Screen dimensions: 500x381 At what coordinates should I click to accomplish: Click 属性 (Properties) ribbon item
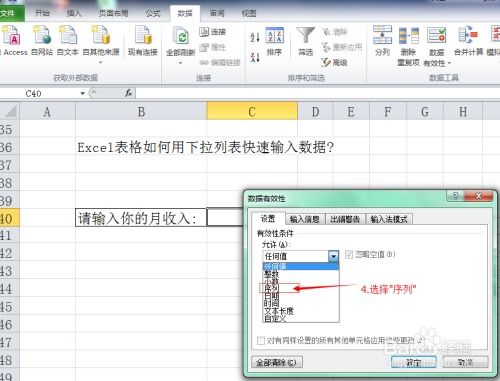(x=213, y=47)
